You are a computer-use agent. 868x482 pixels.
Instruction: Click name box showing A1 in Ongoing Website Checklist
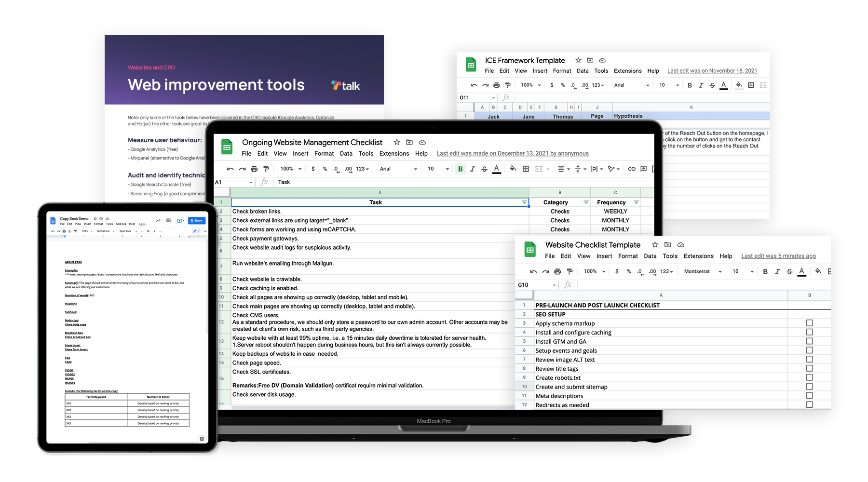(234, 182)
